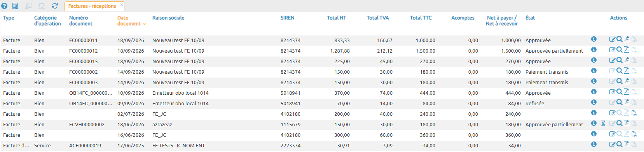
Task: Show info for invoice FCVH00000002
Action: pyautogui.click(x=594, y=123)
